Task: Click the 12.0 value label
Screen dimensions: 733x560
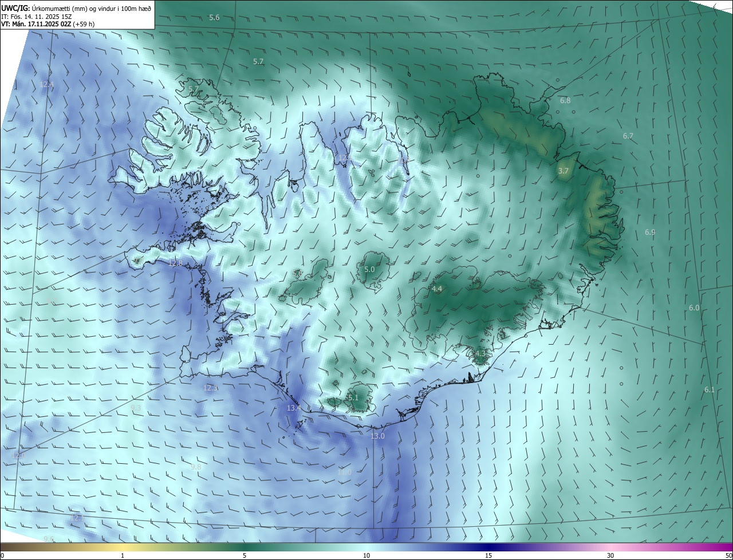Action: (x=19, y=455)
